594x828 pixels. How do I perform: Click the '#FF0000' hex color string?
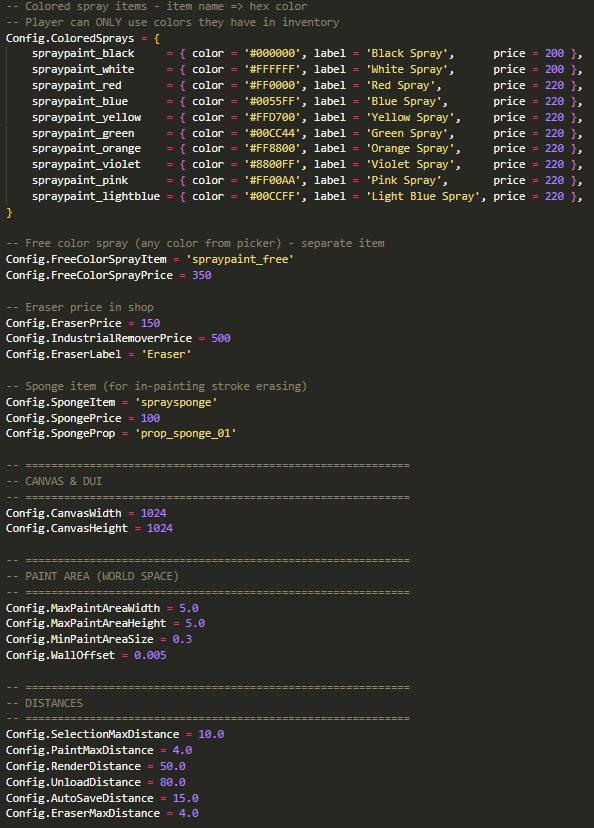[272, 86]
